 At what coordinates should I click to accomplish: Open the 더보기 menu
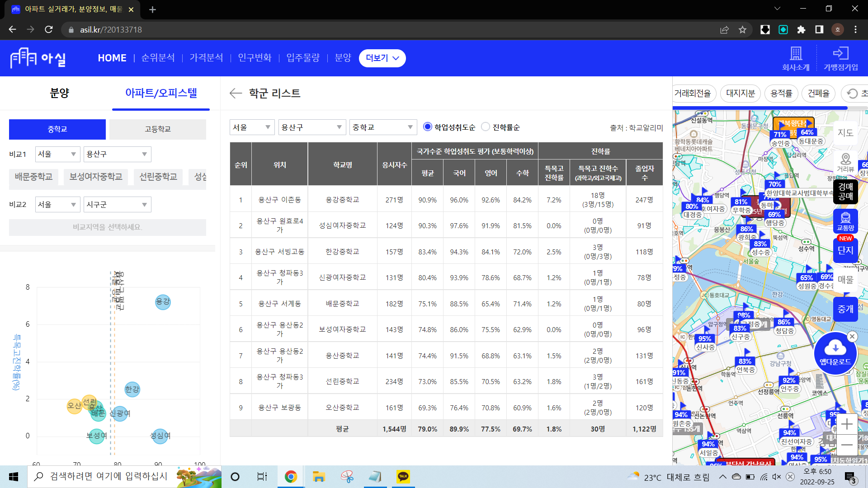click(382, 58)
